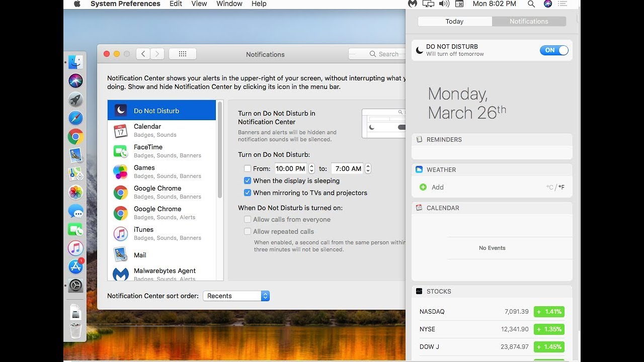Go back in System Preferences
644x362 pixels.
(x=143, y=54)
